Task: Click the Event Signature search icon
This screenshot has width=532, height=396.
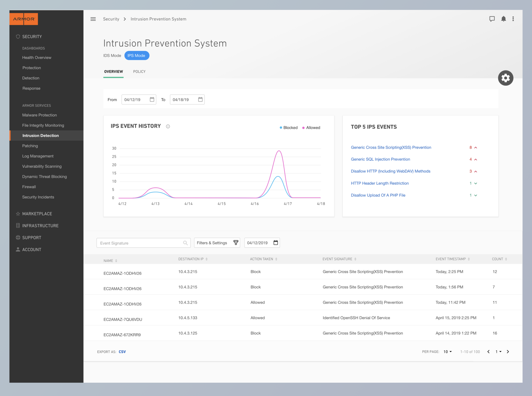Action: [185, 243]
